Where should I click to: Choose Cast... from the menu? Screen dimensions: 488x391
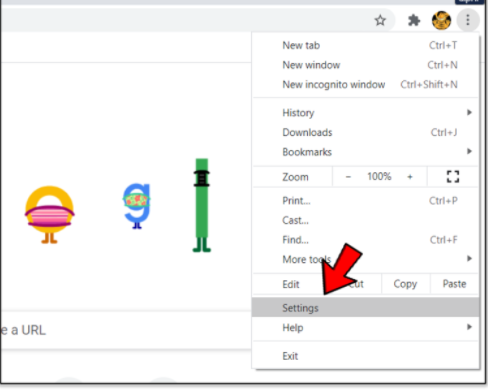tap(366, 220)
